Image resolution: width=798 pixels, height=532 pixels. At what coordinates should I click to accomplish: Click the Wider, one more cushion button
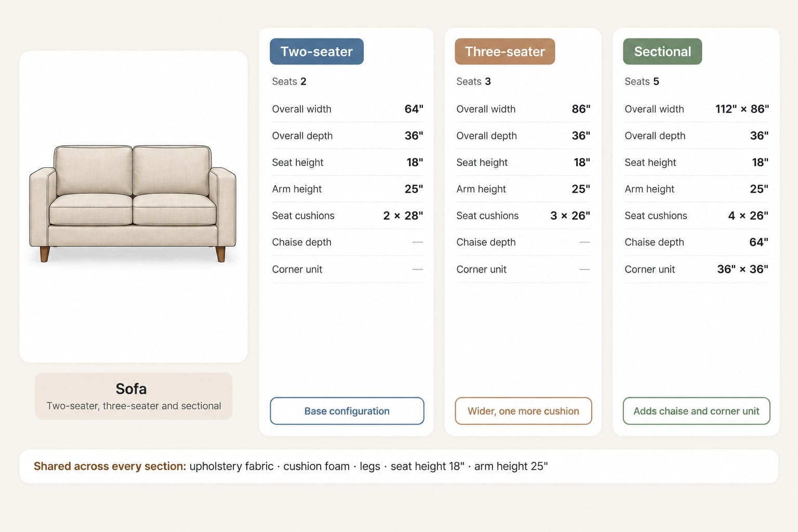(523, 411)
